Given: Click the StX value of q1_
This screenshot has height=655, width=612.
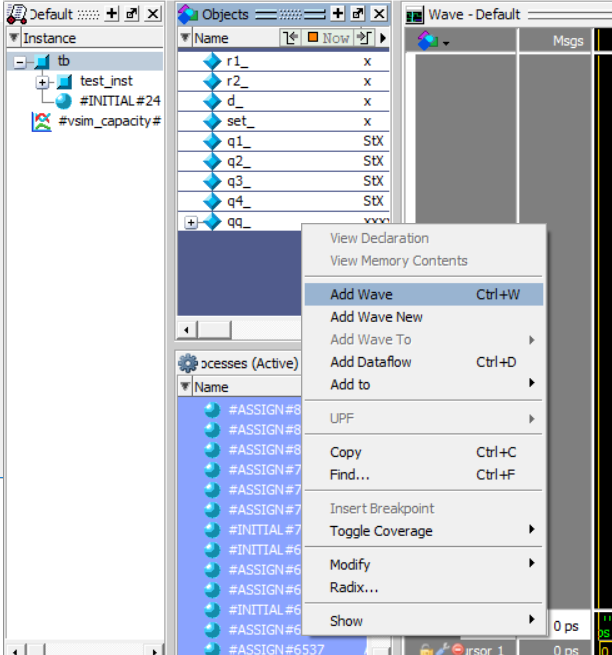Looking at the screenshot, I should 373,141.
